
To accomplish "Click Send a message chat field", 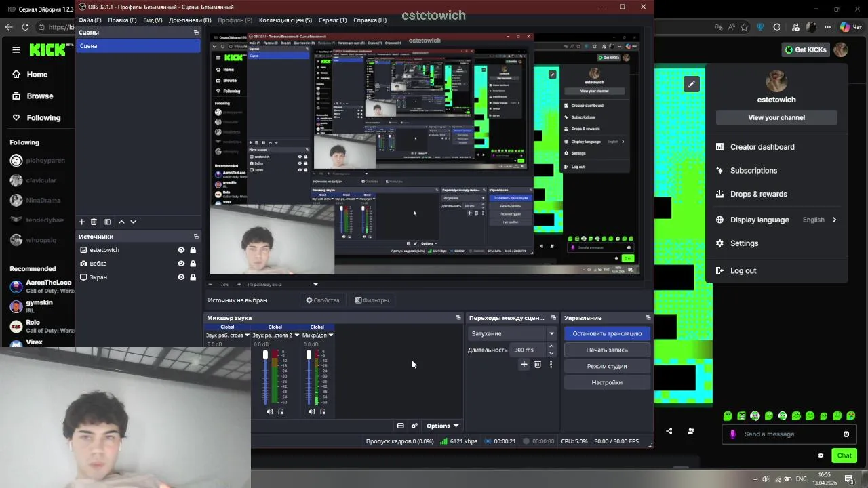I will coord(789,434).
